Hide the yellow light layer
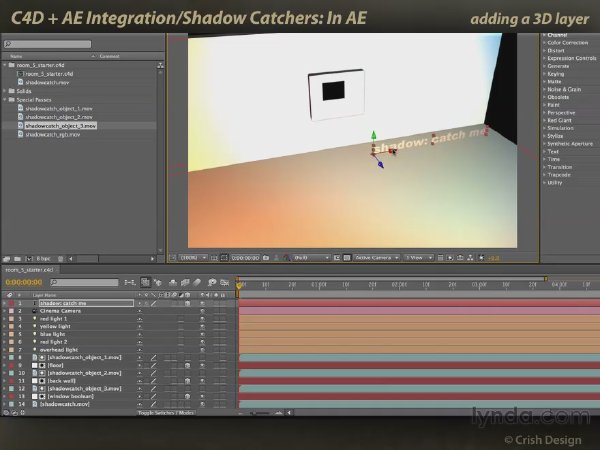Image resolution: width=600 pixels, height=450 pixels. [202, 327]
